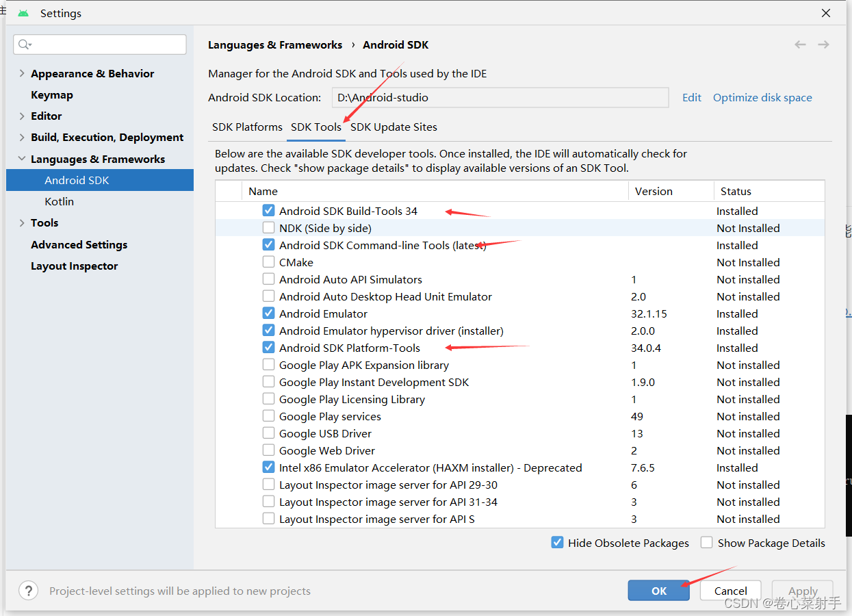
Task: Click the Cancel button
Action: [x=731, y=591]
